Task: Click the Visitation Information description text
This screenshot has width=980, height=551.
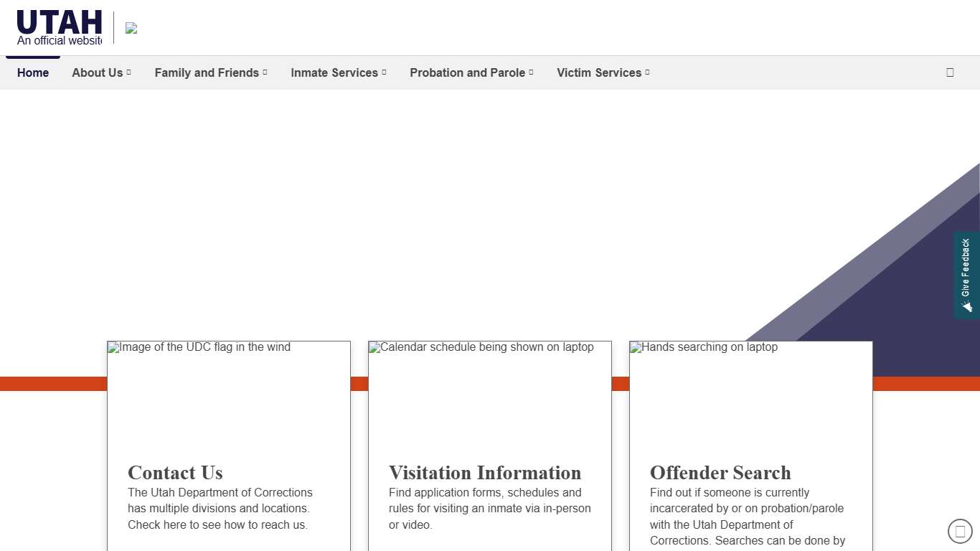Action: pos(489,509)
